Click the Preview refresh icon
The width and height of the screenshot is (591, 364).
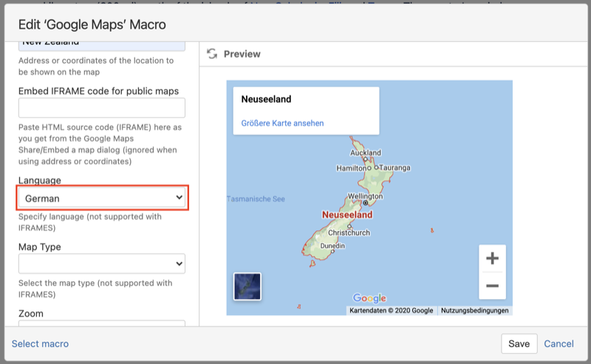tap(212, 54)
